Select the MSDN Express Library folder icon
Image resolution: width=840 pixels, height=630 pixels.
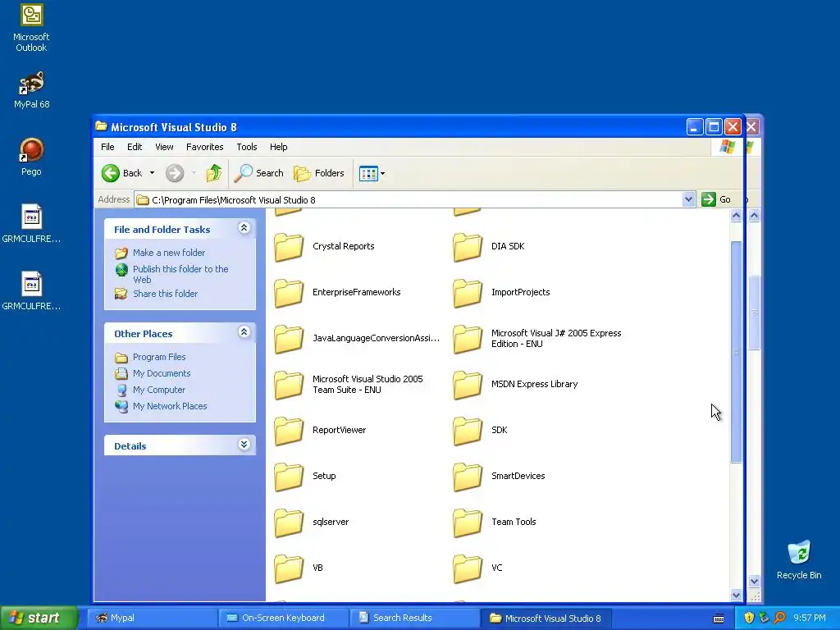[467, 386]
